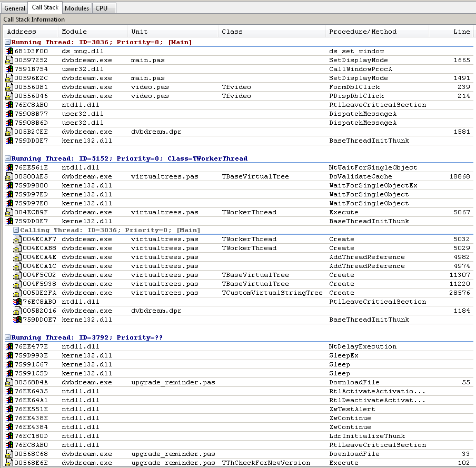Select line number 28576 cell
The image size is (476, 468).
(460, 293)
